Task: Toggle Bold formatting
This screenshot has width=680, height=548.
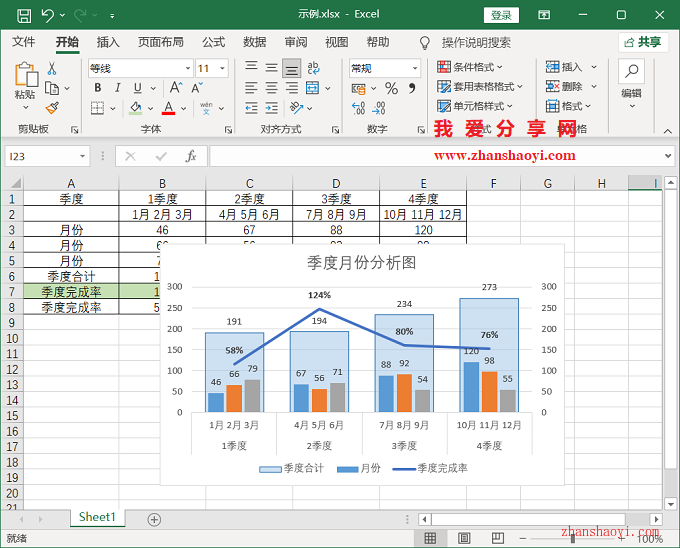Action: 98,88
